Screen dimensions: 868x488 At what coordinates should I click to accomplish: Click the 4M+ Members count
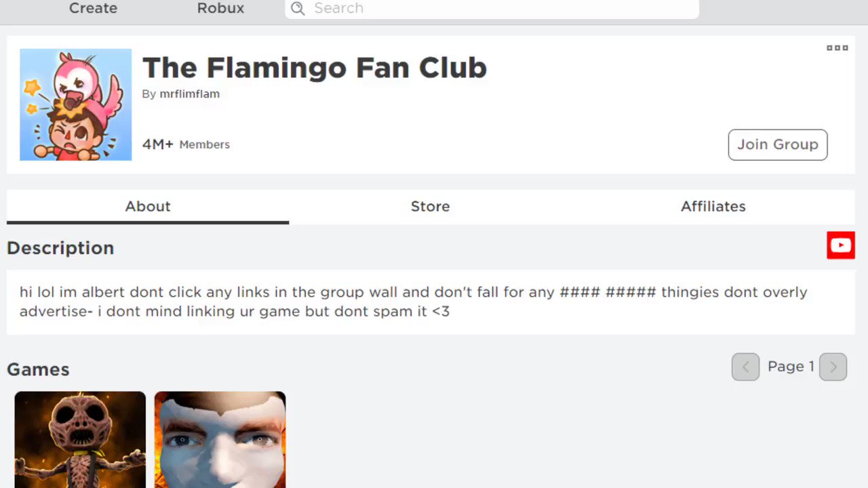coord(186,144)
